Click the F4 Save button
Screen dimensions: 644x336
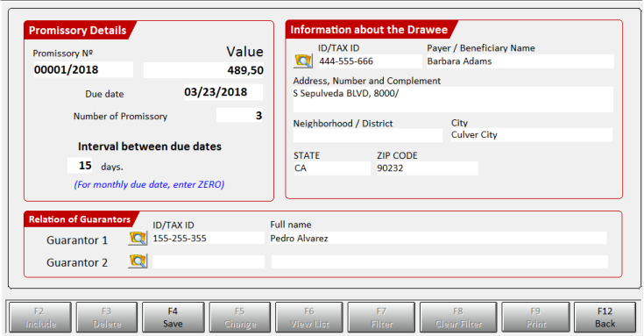(173, 317)
